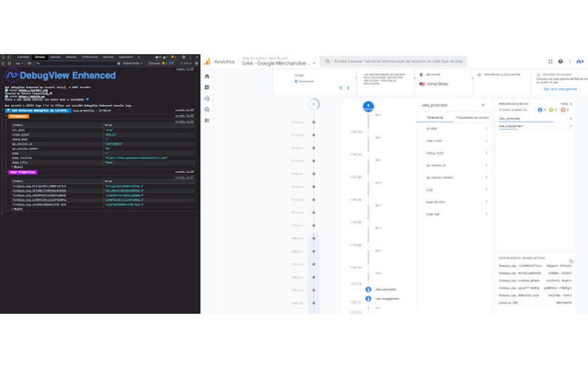Open Reports from the Analytics sidebar icons

point(206,87)
